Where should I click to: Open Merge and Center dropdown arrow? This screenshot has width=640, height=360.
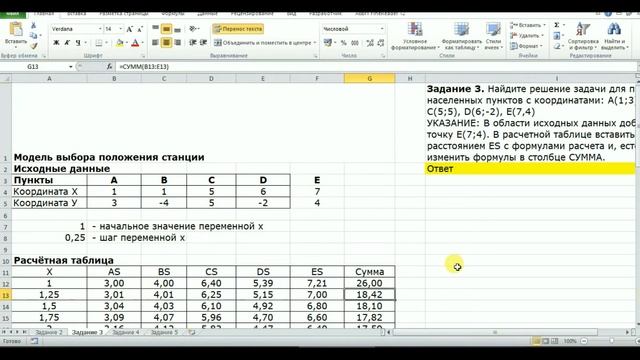click(x=315, y=42)
